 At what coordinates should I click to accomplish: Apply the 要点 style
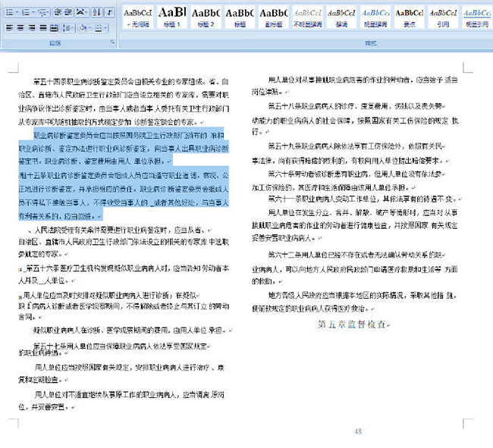point(410,17)
